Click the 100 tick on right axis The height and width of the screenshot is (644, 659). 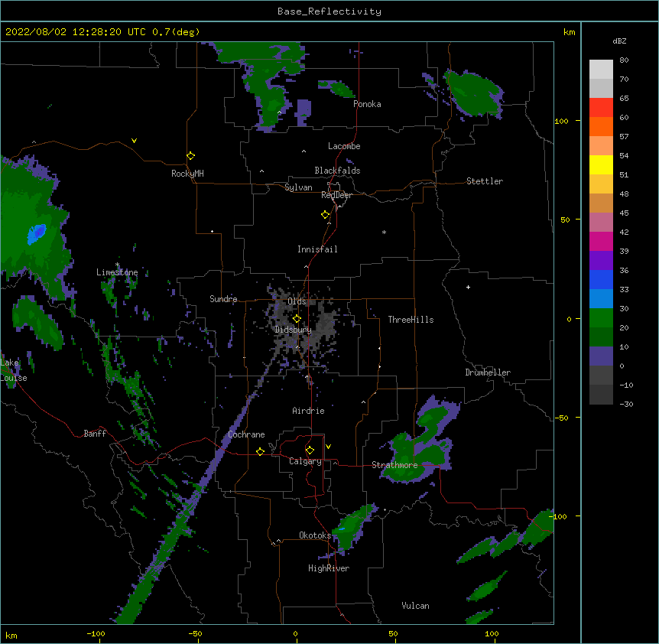tap(561, 121)
